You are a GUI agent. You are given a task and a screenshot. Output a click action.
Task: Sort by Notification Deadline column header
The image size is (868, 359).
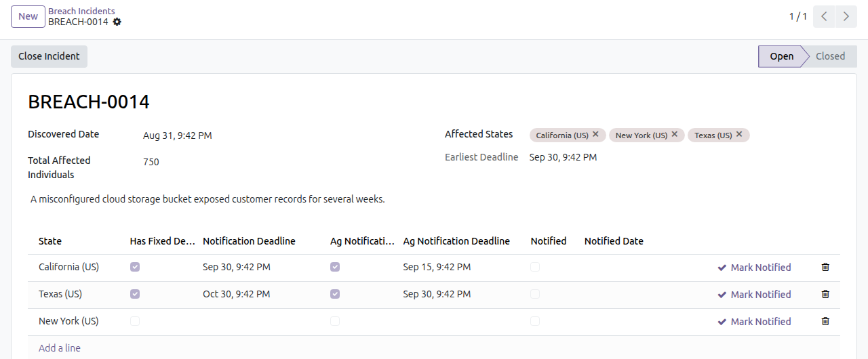249,241
